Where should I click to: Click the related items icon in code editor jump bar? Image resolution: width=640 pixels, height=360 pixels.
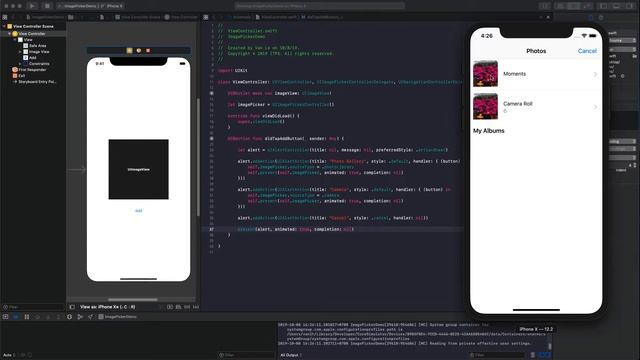point(206,17)
